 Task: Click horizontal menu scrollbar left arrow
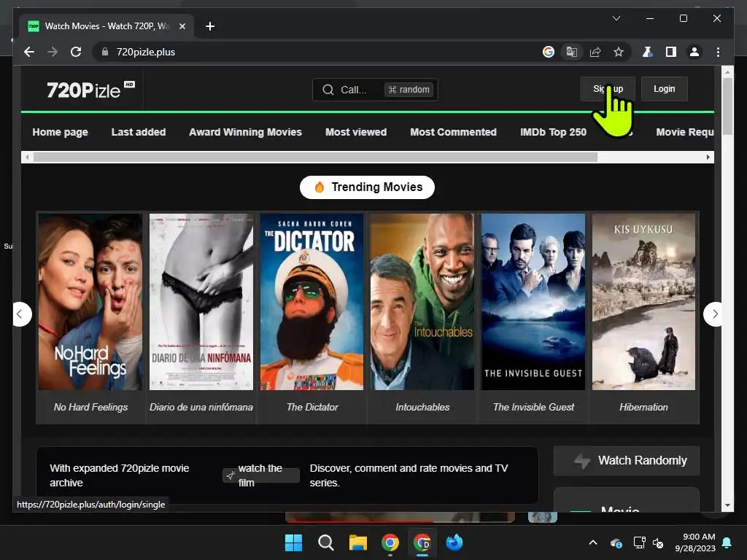tap(27, 157)
